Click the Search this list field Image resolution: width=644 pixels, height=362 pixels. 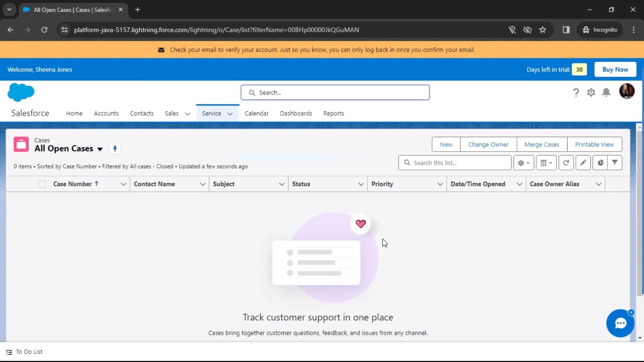(x=455, y=163)
